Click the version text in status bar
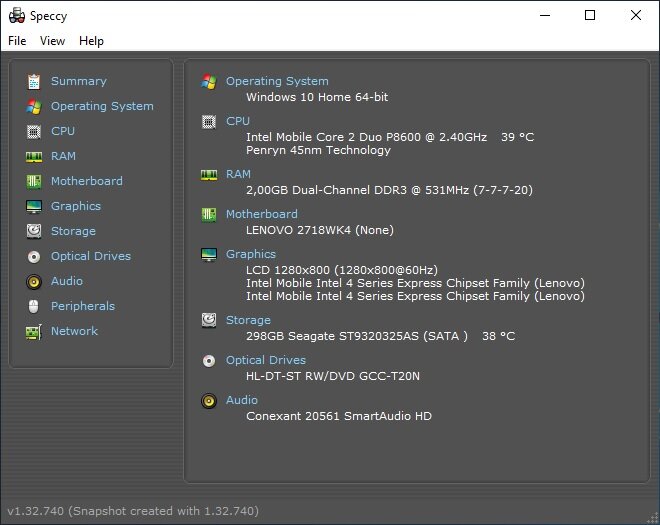 133,511
